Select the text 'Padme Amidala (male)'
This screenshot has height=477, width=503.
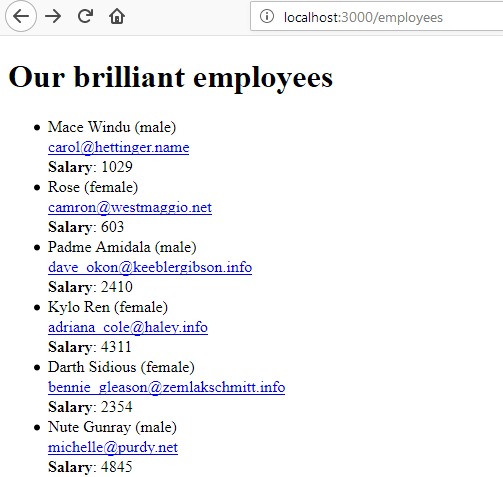coord(122,247)
